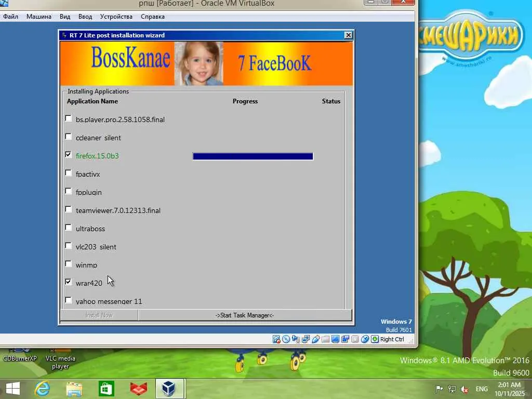Click the ENG language indicator in tray

482,389
